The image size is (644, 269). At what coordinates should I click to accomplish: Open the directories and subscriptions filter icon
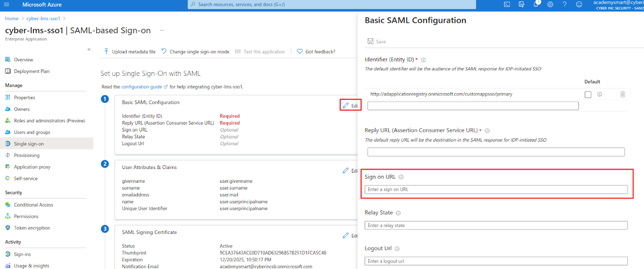pyautogui.click(x=521, y=5)
